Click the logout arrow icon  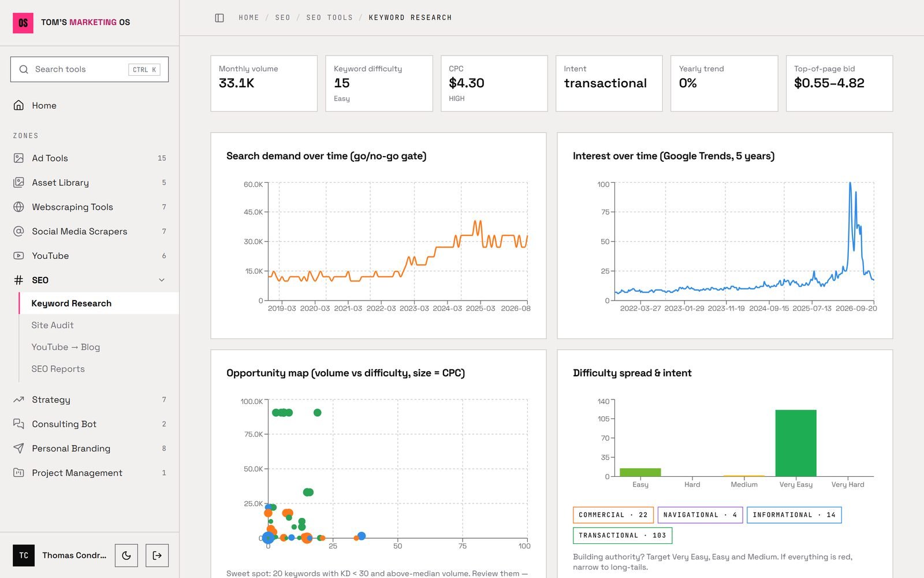pyautogui.click(x=157, y=555)
